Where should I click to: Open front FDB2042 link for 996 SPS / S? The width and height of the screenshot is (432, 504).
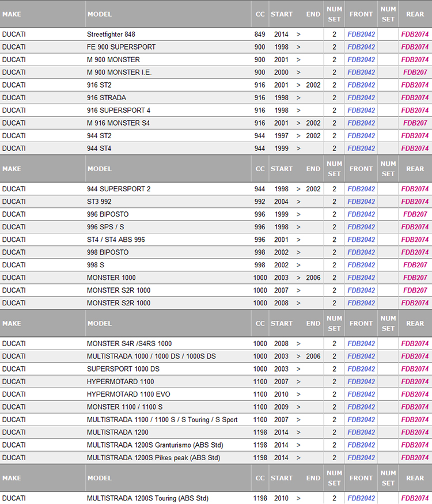pyautogui.click(x=361, y=227)
